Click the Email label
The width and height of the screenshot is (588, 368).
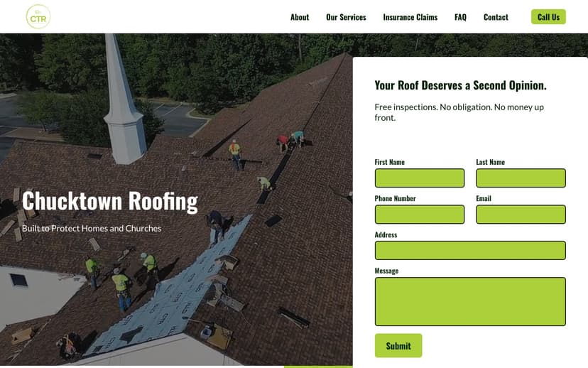click(484, 198)
